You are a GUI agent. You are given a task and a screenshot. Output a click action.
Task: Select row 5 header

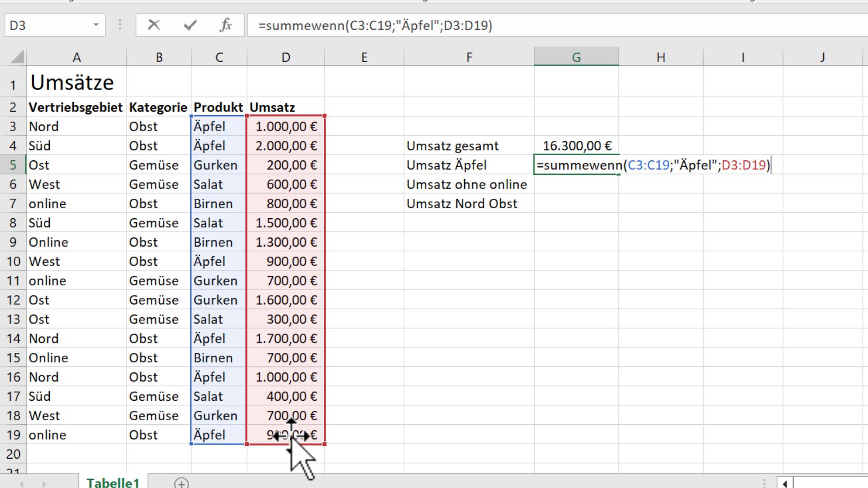(x=13, y=165)
